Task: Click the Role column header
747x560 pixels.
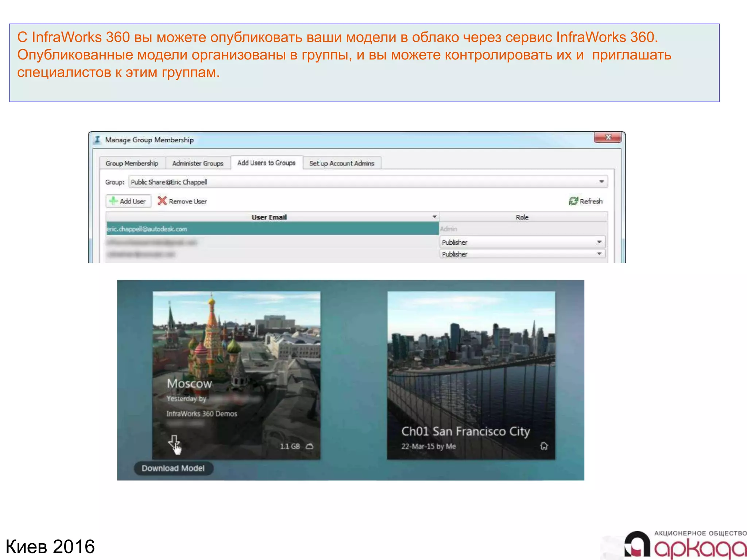Action: click(x=523, y=217)
